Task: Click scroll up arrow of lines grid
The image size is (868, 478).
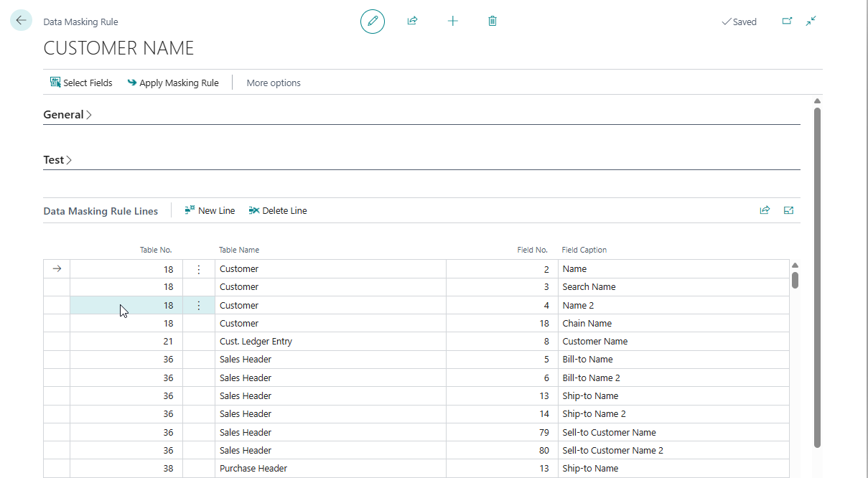Action: (x=795, y=266)
